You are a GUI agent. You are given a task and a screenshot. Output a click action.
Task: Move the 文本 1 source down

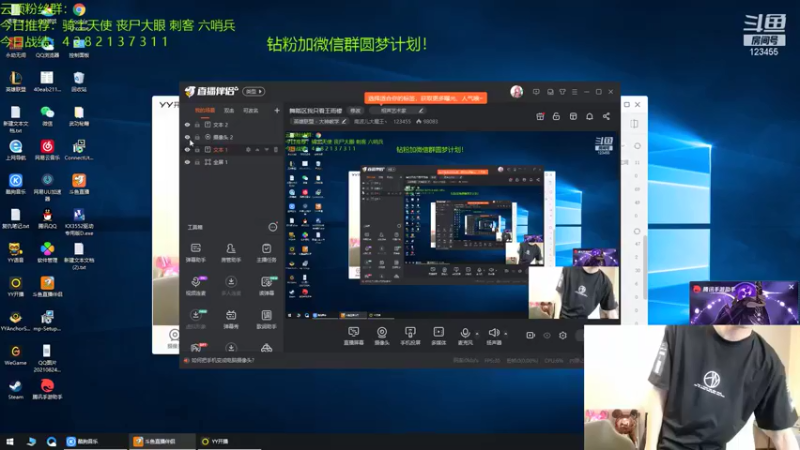(x=266, y=149)
